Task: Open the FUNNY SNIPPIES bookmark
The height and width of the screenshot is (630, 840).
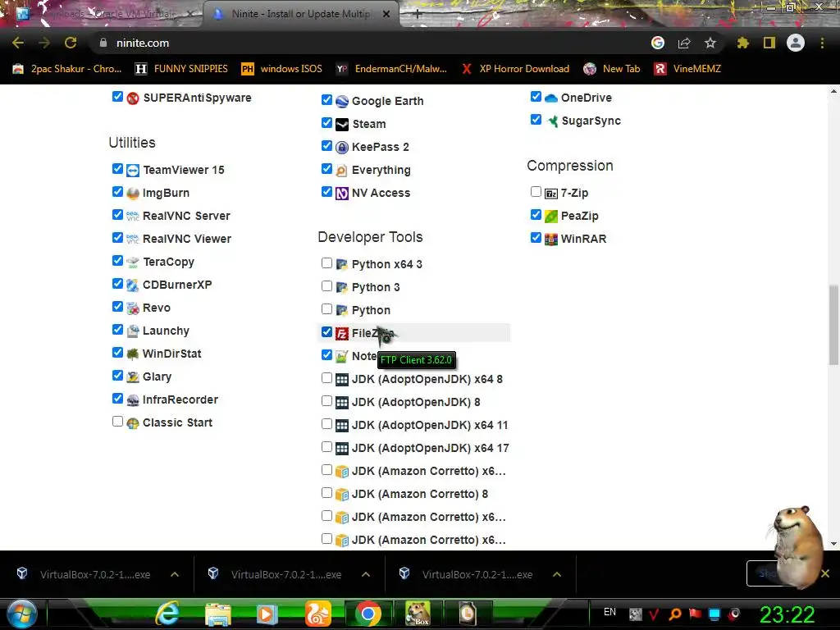Action: [181, 69]
